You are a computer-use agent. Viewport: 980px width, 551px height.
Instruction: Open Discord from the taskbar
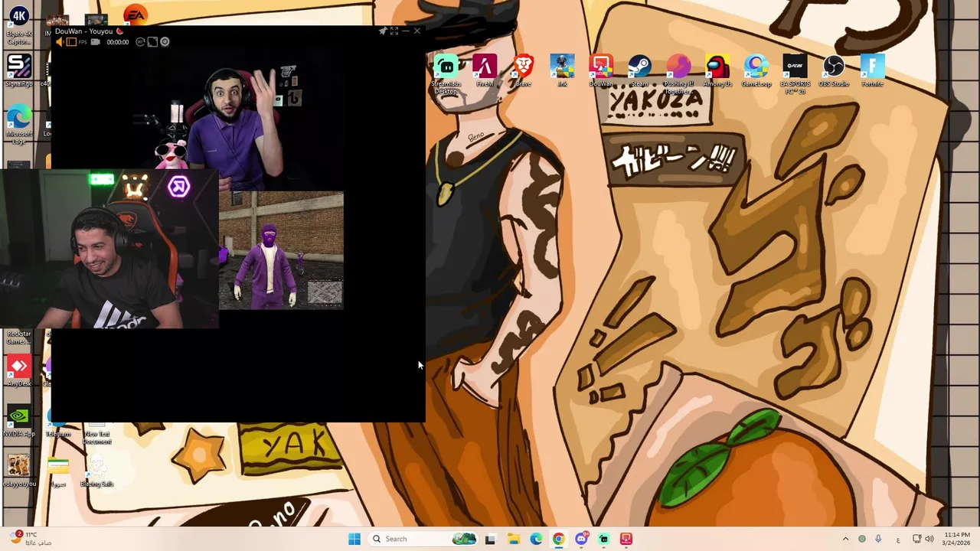581,539
